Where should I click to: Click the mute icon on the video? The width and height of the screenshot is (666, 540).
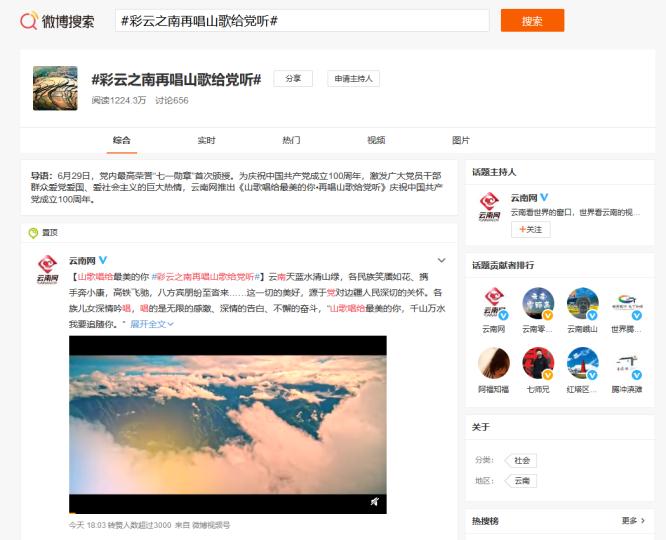[374, 502]
